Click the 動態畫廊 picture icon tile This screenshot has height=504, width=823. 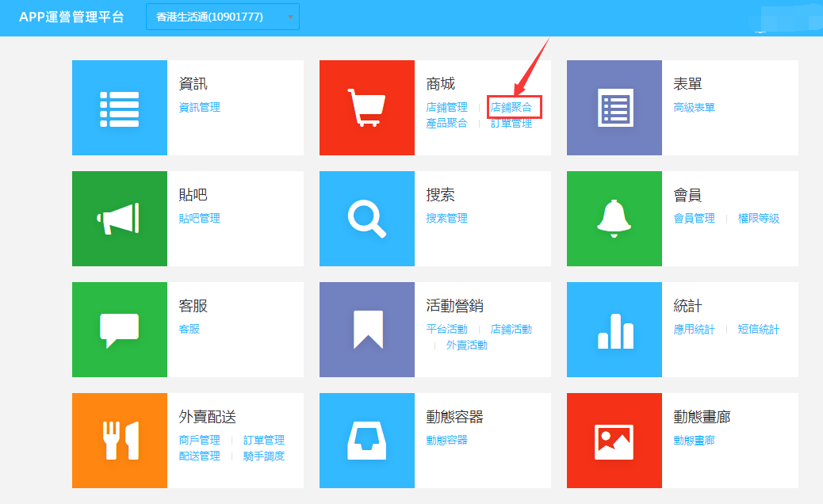614,441
